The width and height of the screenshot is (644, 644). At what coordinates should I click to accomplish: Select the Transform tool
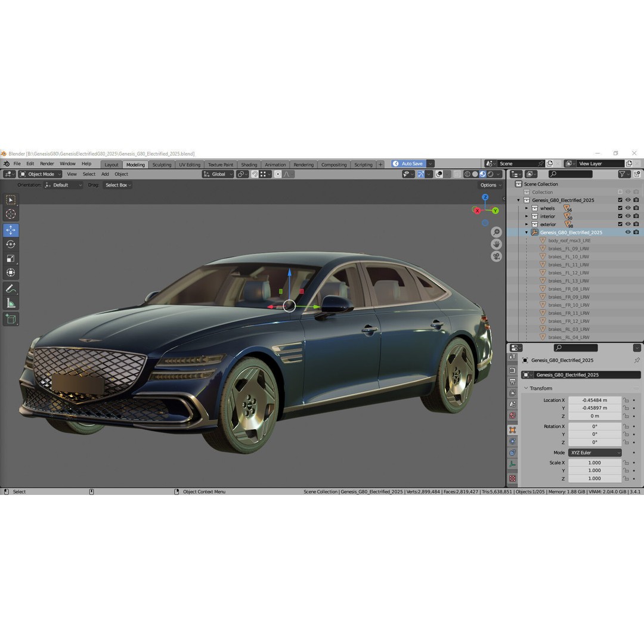pos(11,273)
